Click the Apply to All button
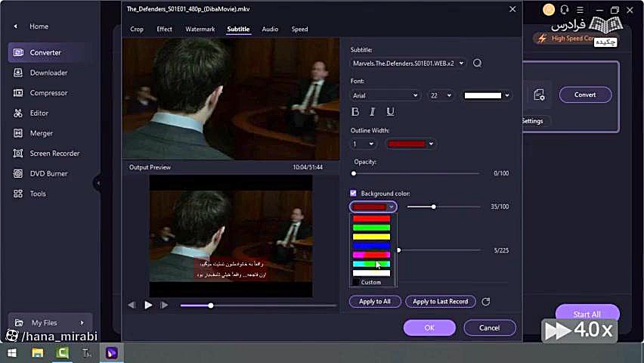Viewport: 644px width, 363px height. pos(375,301)
